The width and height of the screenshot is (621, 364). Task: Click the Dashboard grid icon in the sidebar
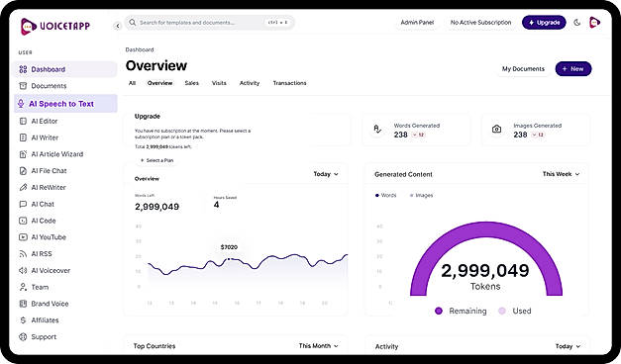23,69
